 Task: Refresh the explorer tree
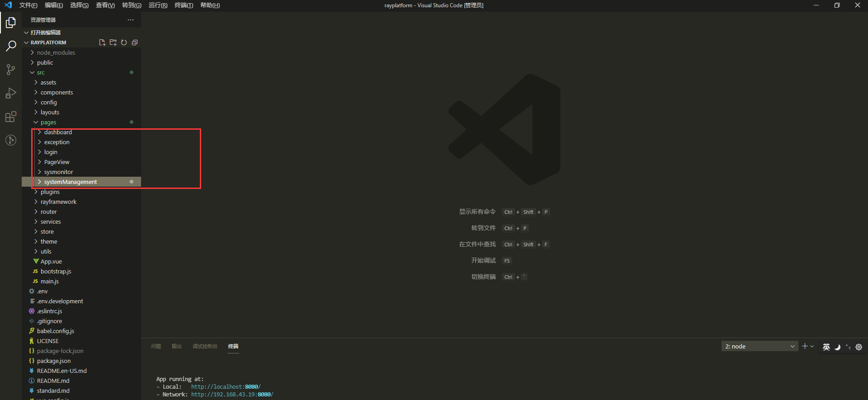[124, 42]
